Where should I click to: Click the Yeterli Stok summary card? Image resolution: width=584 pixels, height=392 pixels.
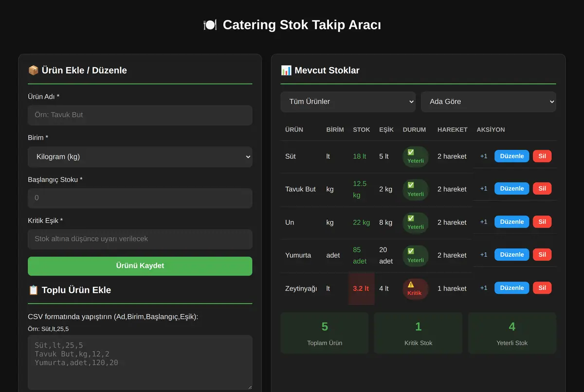[x=512, y=333]
